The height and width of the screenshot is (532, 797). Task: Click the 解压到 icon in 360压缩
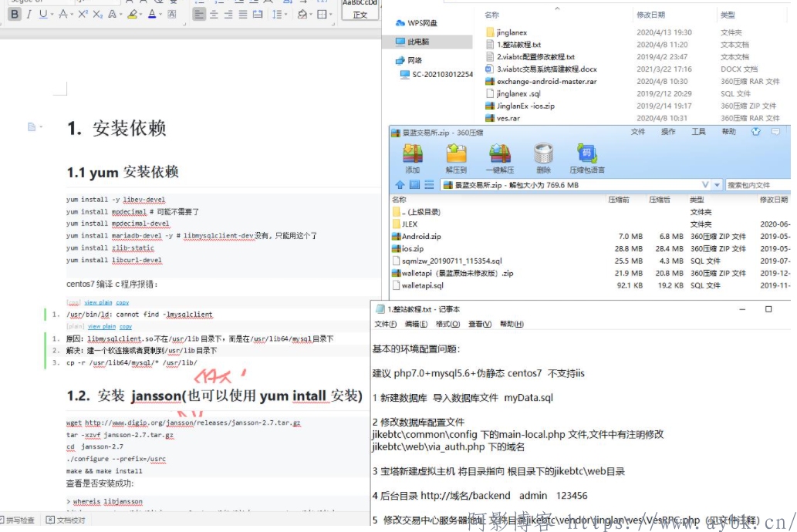point(456,159)
